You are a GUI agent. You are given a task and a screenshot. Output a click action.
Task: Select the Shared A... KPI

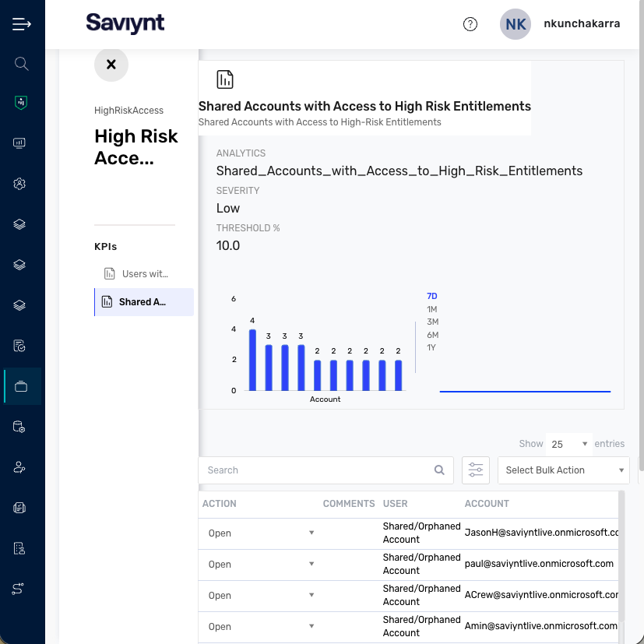[x=144, y=302]
